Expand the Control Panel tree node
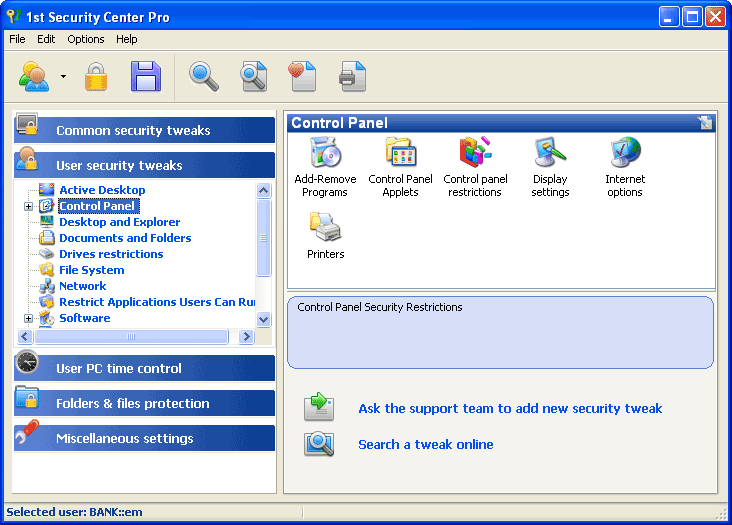Viewport: 732px width, 525px height. (28, 206)
